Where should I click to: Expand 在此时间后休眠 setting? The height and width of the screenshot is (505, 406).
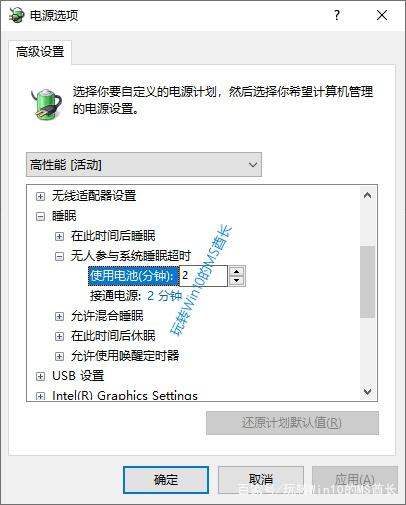(x=59, y=336)
